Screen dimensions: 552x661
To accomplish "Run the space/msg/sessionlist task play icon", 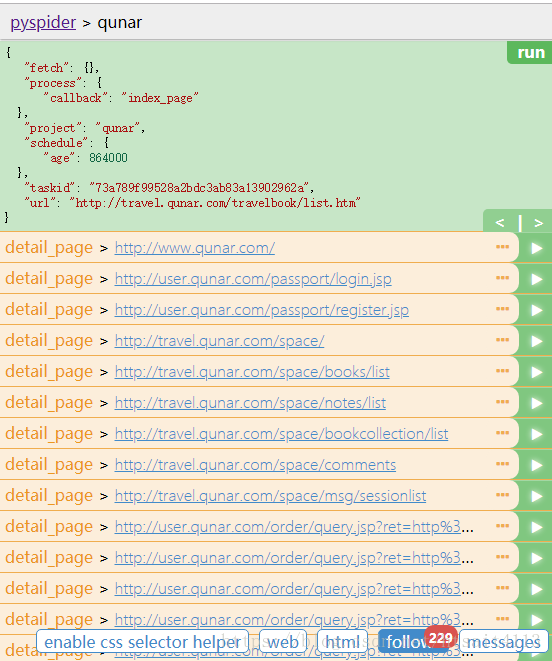I will pyautogui.click(x=536, y=496).
